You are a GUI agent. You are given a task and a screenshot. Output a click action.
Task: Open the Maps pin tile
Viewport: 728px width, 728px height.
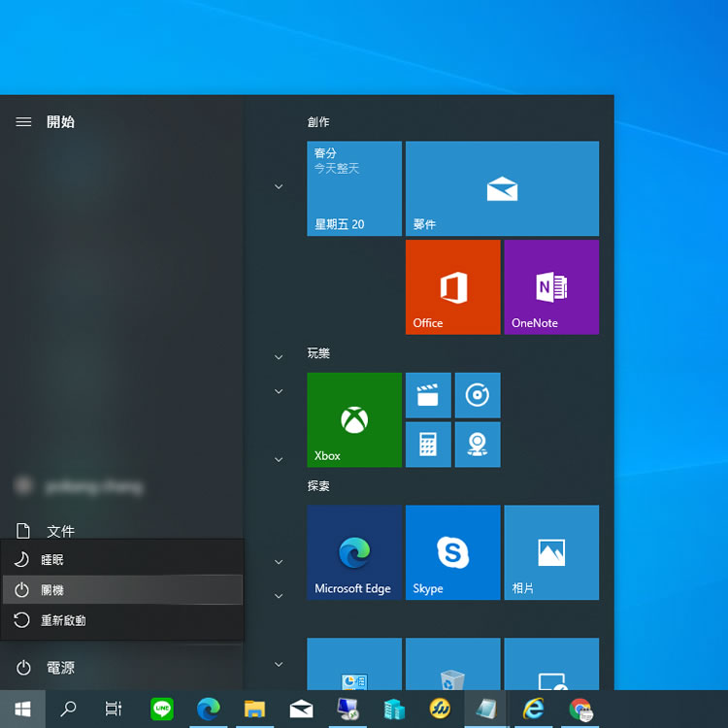coord(478,445)
